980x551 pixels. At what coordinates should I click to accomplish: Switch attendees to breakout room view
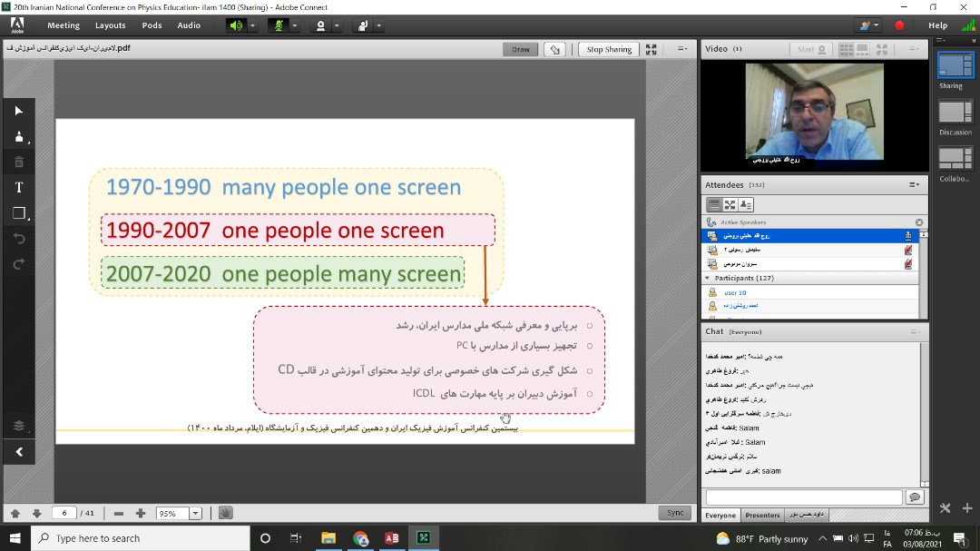pyautogui.click(x=730, y=205)
